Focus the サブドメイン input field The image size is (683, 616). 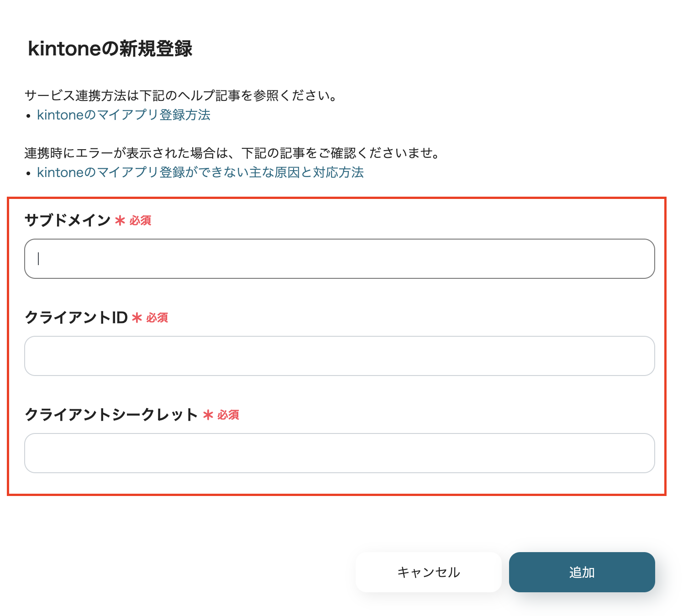tap(340, 259)
